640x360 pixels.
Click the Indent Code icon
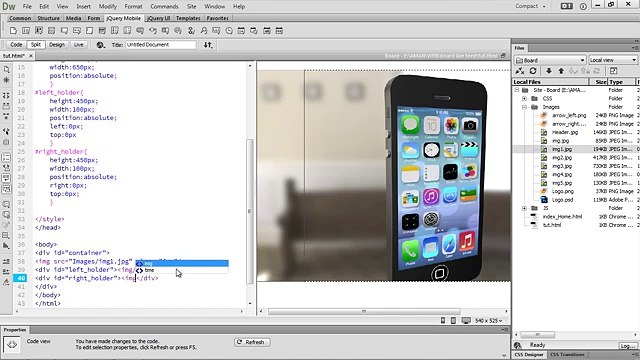point(6,261)
